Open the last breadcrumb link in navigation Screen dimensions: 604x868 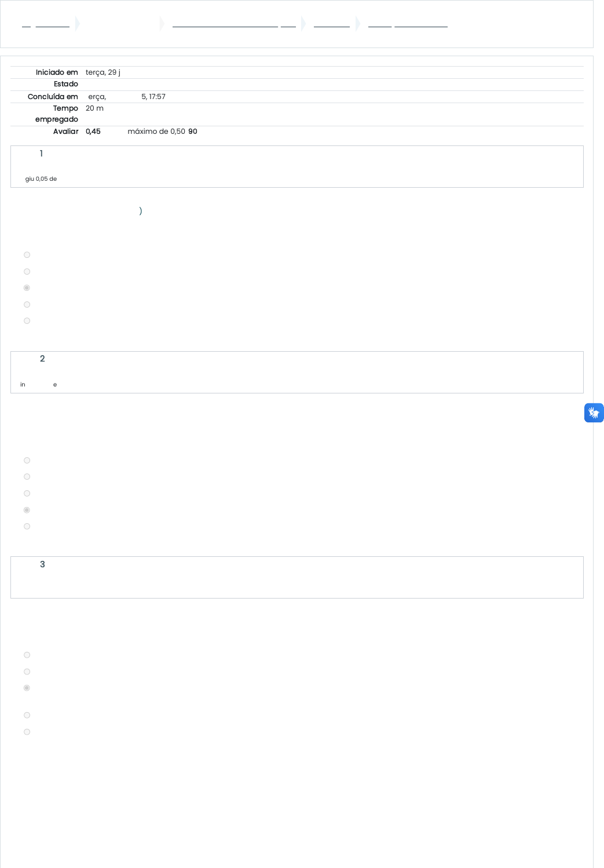pos(408,24)
